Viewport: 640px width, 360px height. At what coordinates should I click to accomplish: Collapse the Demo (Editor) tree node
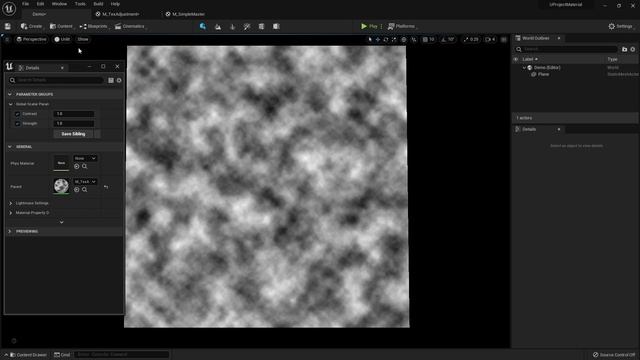524,68
